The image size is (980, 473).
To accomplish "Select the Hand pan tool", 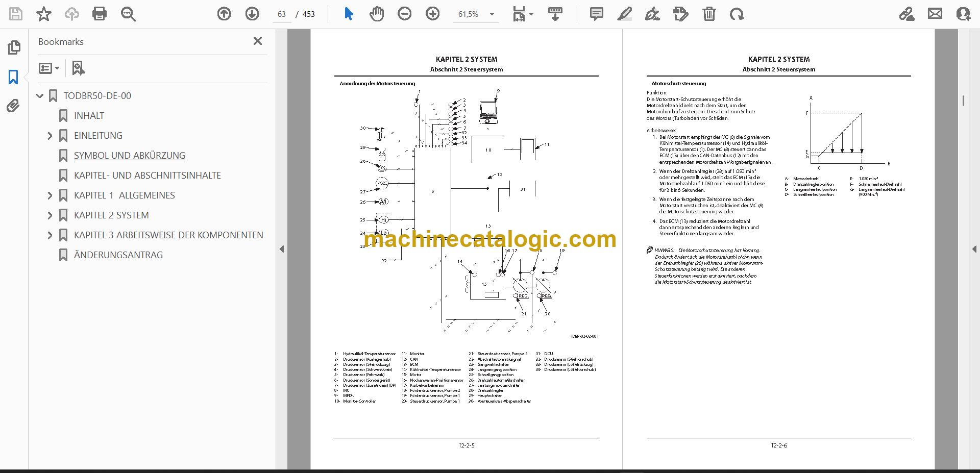I will point(377,14).
